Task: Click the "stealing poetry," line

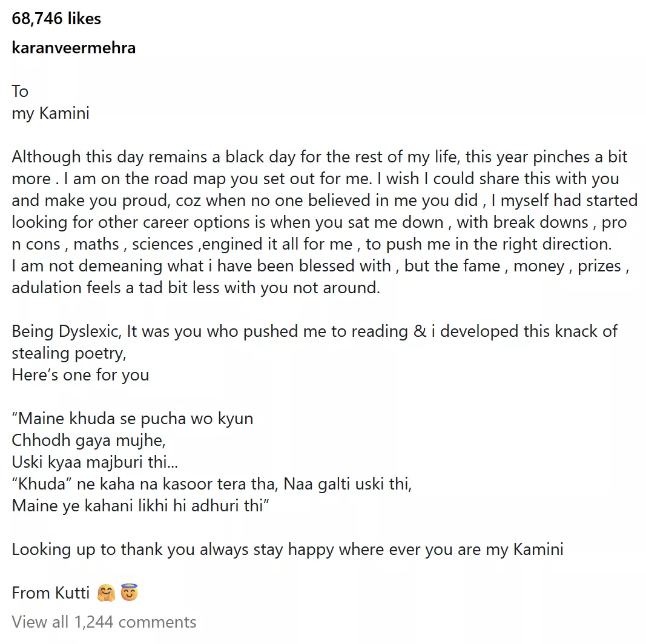Action: click(x=69, y=353)
